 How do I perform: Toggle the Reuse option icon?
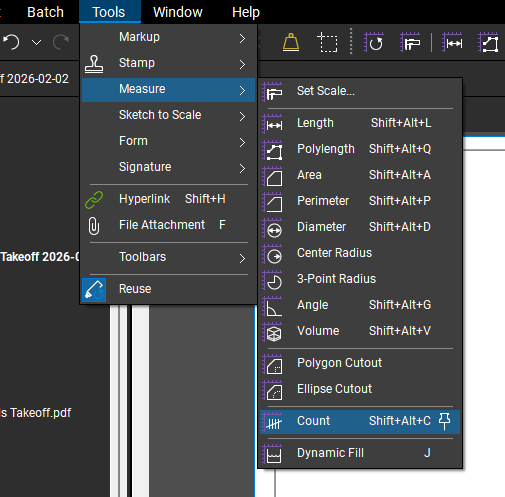click(94, 290)
